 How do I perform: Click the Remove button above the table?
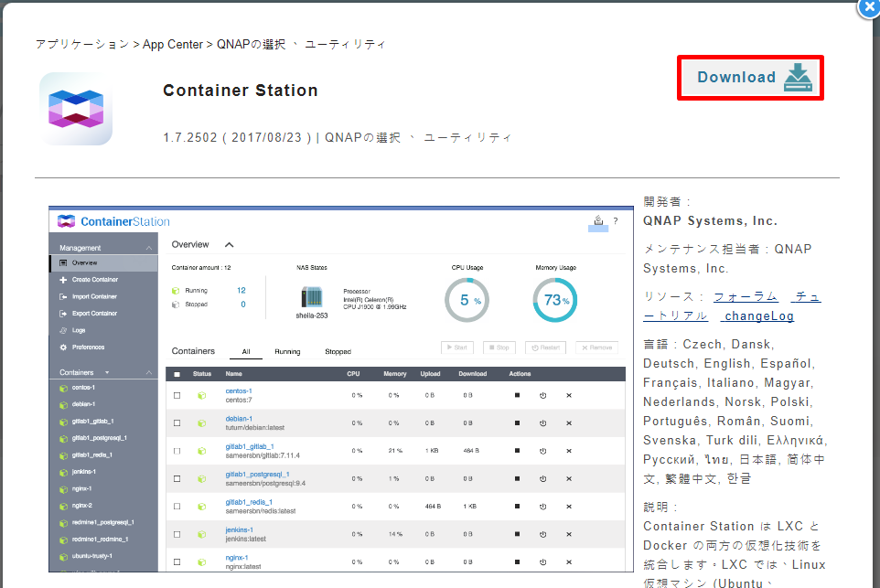point(597,347)
